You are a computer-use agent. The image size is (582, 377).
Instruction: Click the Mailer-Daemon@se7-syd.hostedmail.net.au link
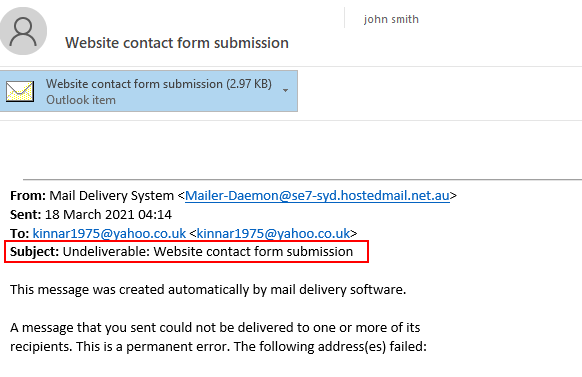pos(317,196)
